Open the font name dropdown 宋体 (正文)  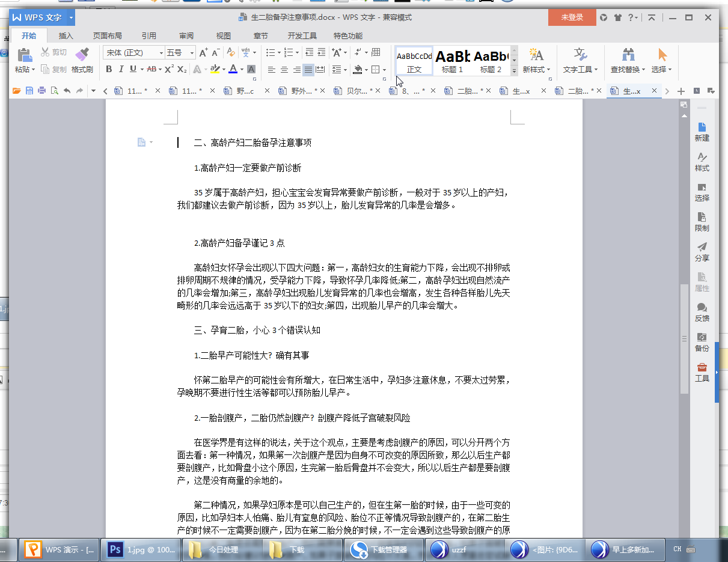[x=133, y=53]
